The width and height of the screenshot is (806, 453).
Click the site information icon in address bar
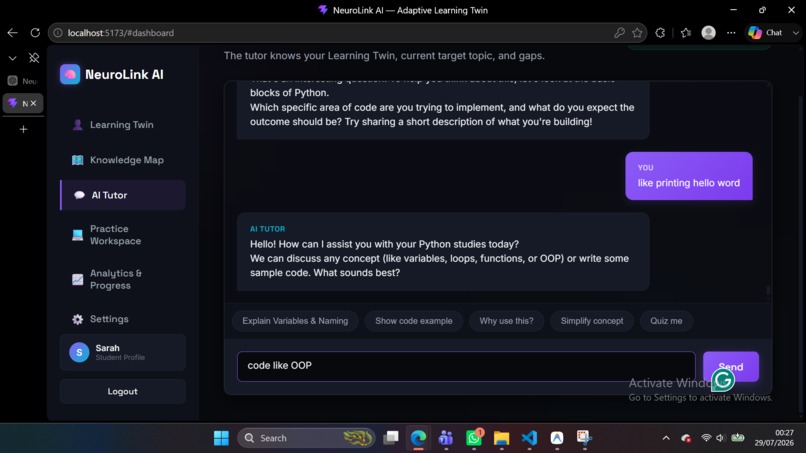point(58,33)
